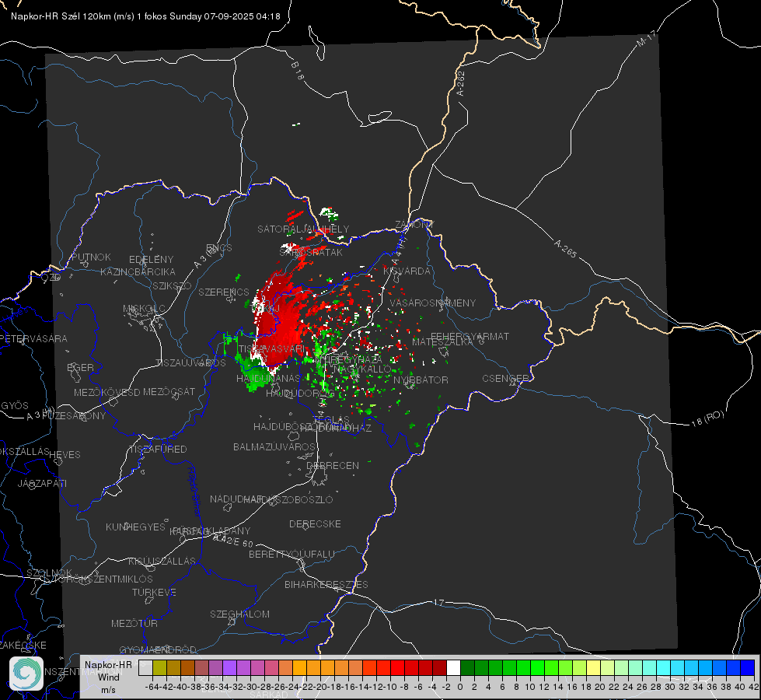Click the KAZINCBARCIKA label on the map

(138, 272)
